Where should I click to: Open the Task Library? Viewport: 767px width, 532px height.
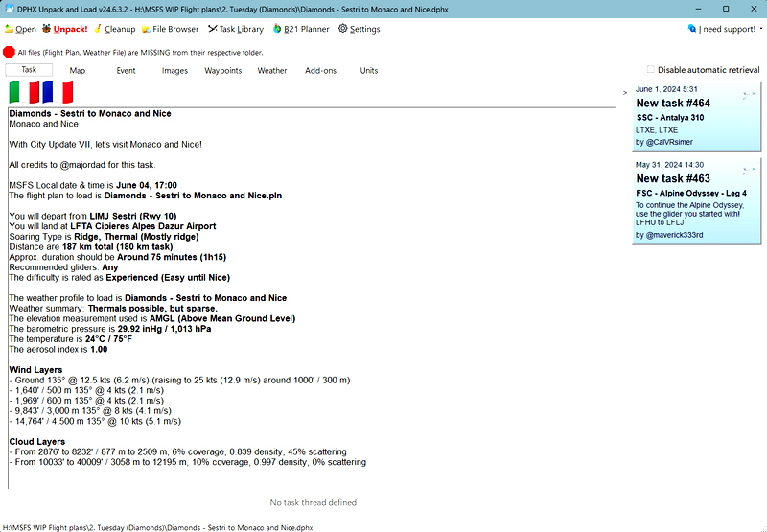[235, 29]
